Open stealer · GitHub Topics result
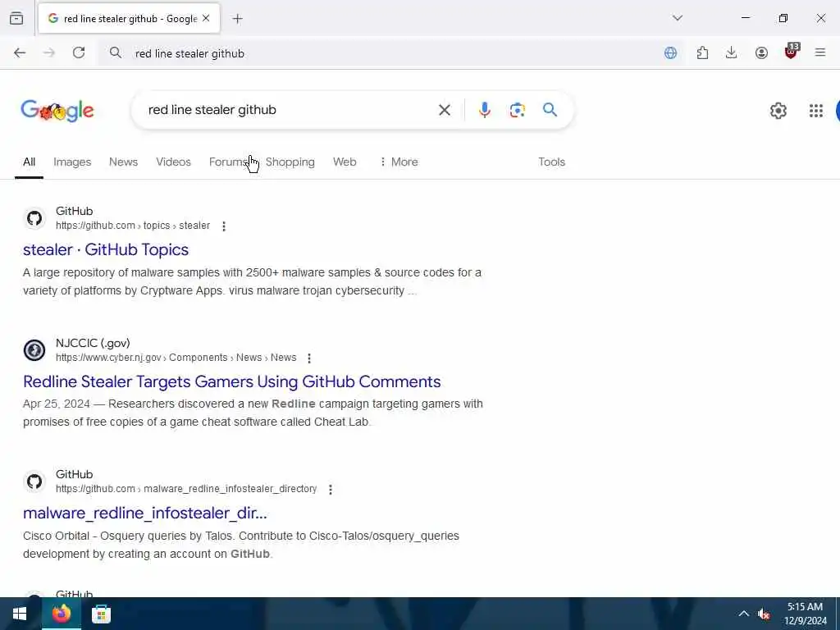The height and width of the screenshot is (630, 840). pyautogui.click(x=106, y=249)
